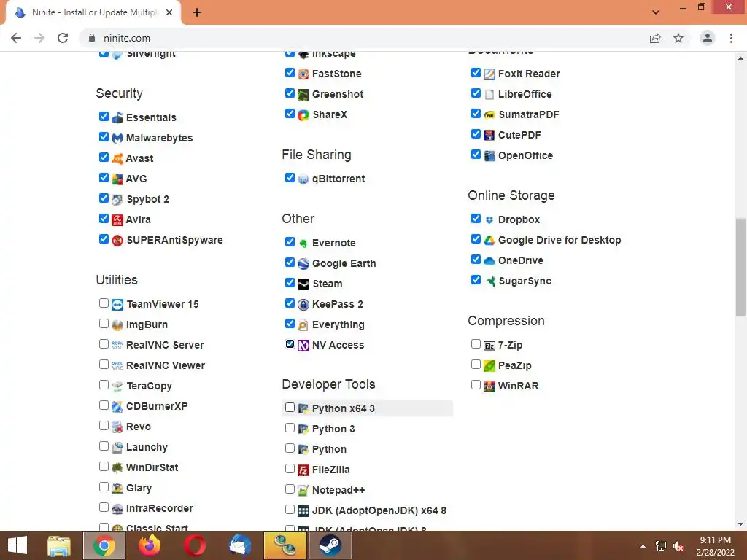Open Opera from the taskbar
The height and width of the screenshot is (560, 747).
click(195, 545)
